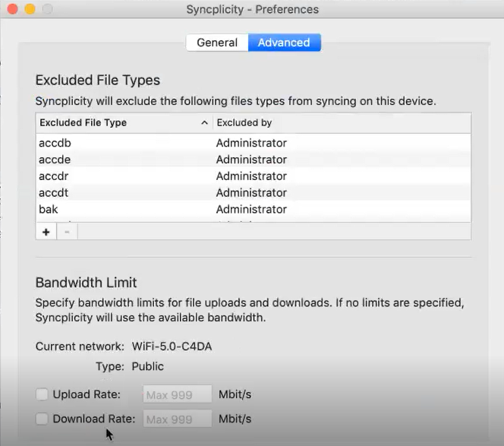The height and width of the screenshot is (446, 504).
Task: Click the minus icon to remove file type
Action: pyautogui.click(x=67, y=232)
